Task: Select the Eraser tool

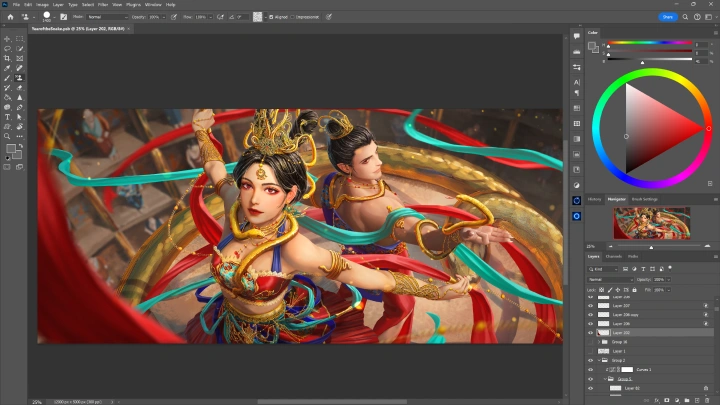Action: coord(19,88)
